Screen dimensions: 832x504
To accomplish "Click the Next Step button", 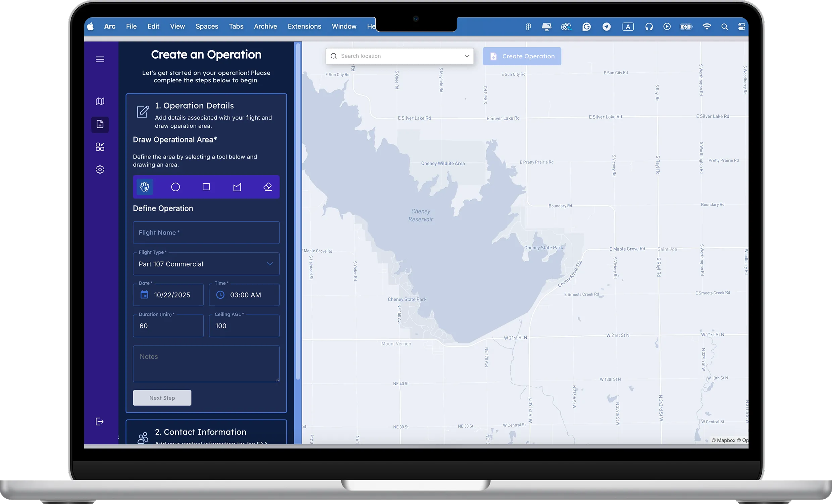I will [x=162, y=398].
